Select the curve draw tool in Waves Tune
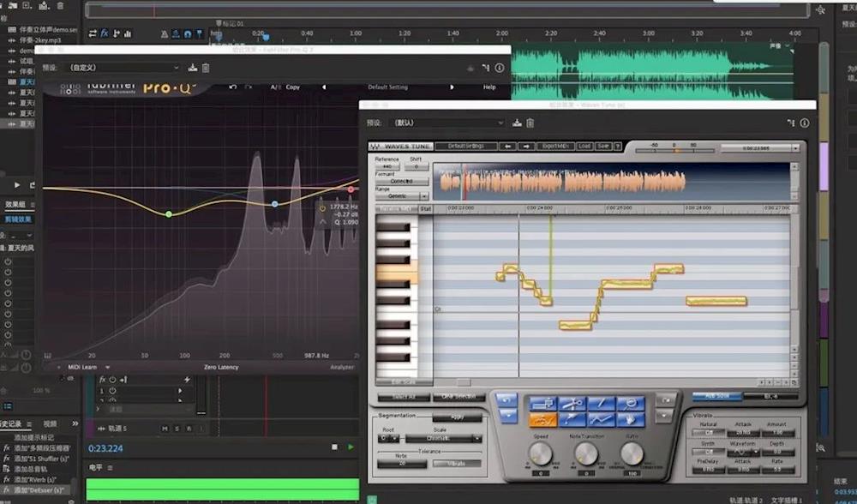 [x=602, y=420]
